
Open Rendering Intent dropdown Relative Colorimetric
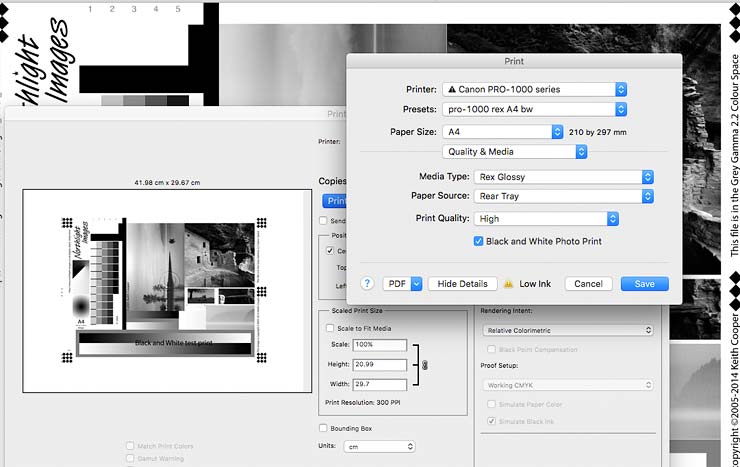pos(568,330)
